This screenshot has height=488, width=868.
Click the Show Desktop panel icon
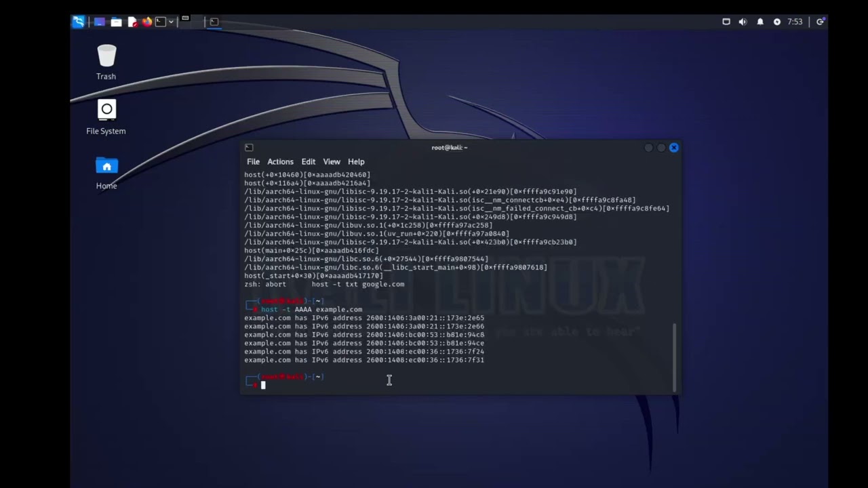(100, 22)
